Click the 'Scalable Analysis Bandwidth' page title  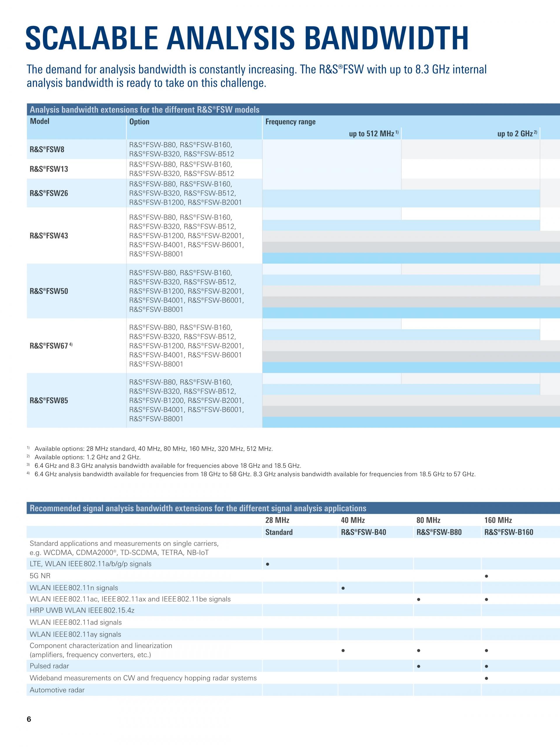[247, 37]
